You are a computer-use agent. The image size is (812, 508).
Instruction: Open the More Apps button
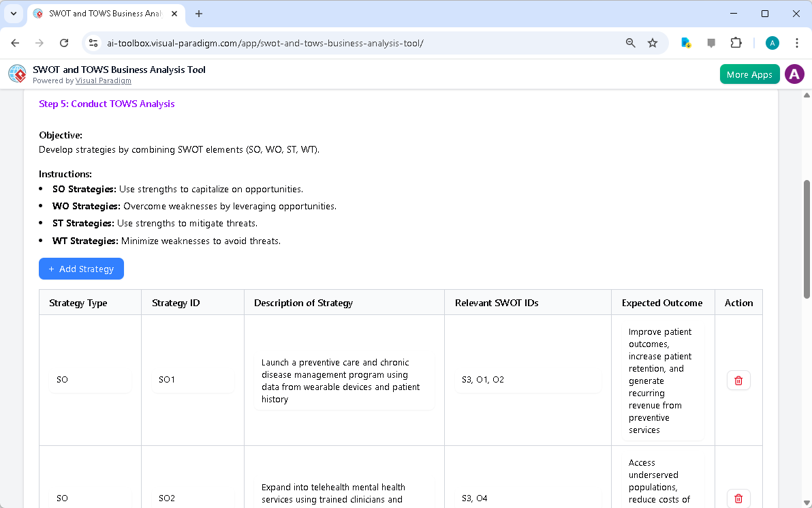(x=749, y=74)
